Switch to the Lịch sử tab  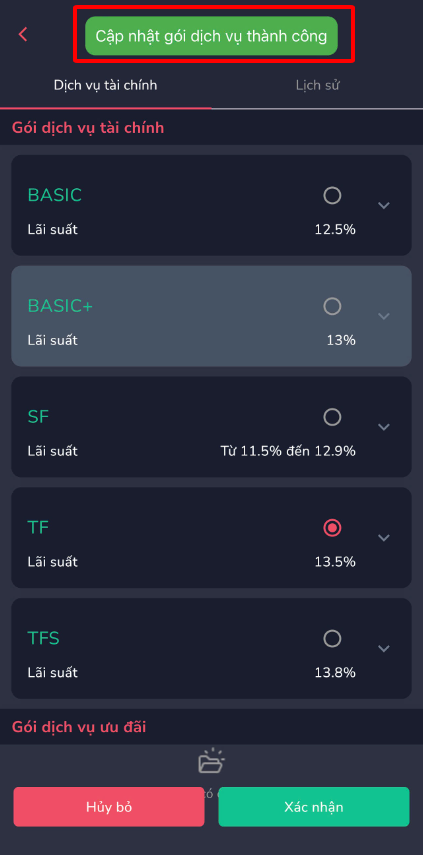[x=318, y=86]
